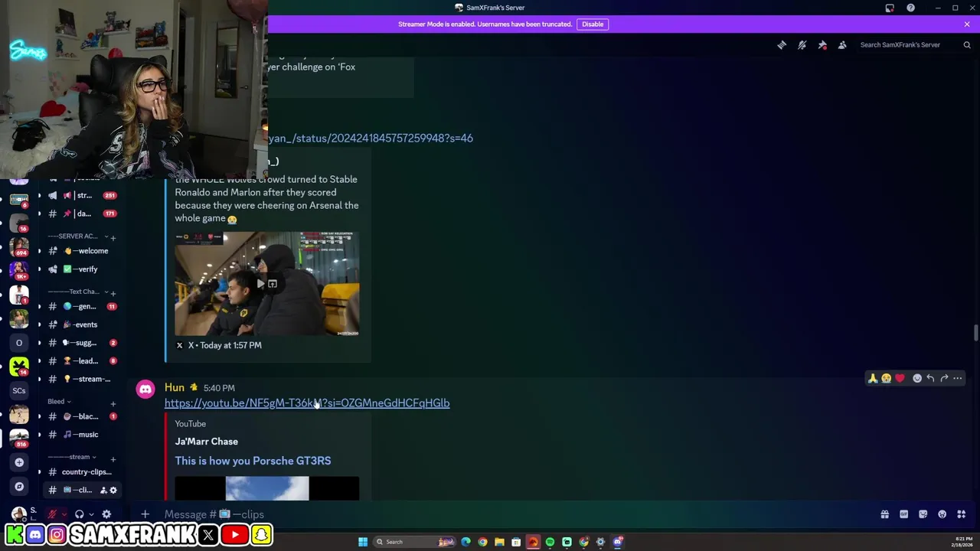Image resolution: width=980 pixels, height=551 pixels.
Task: Open upload attachment plus in message bar
Action: 145,514
